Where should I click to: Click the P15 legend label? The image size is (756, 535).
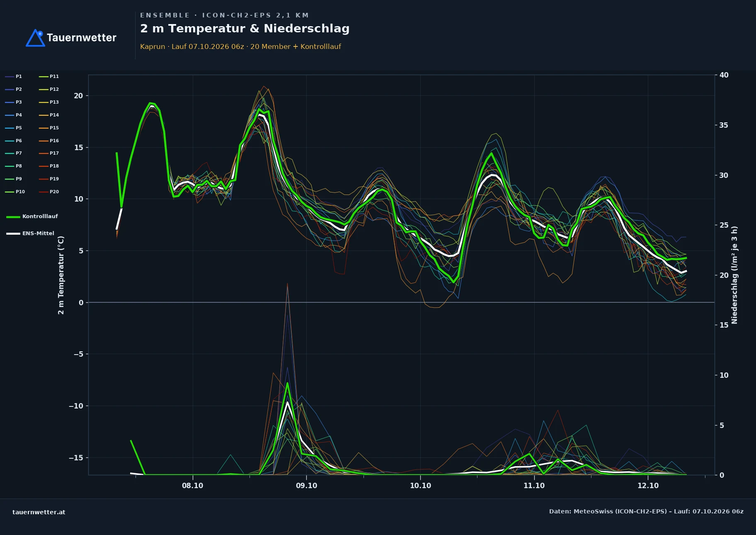[54, 128]
